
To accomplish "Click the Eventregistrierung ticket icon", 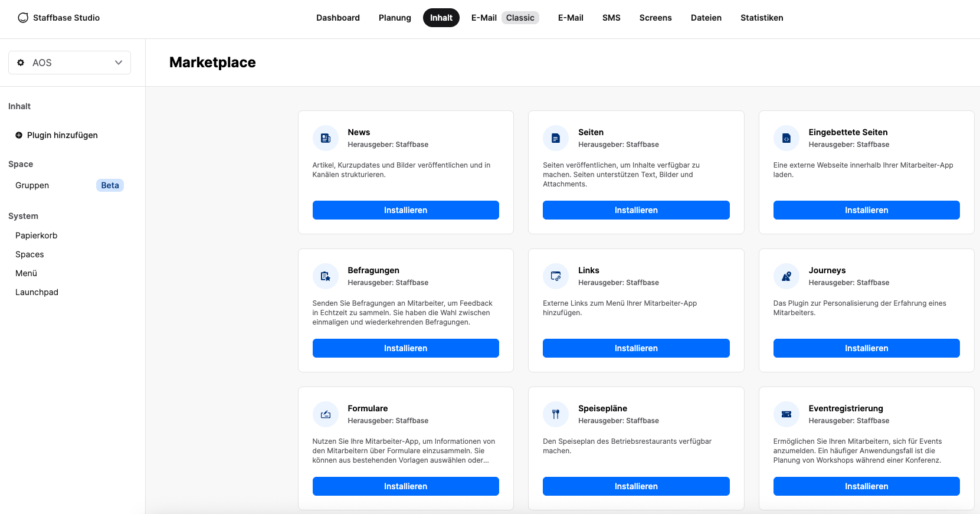I will click(x=786, y=414).
